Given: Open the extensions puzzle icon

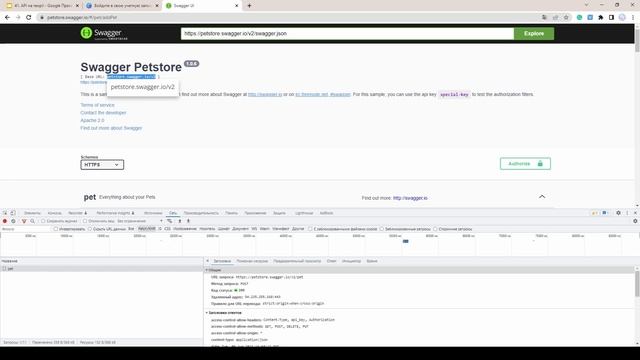Looking at the screenshot, I should 601,18.
